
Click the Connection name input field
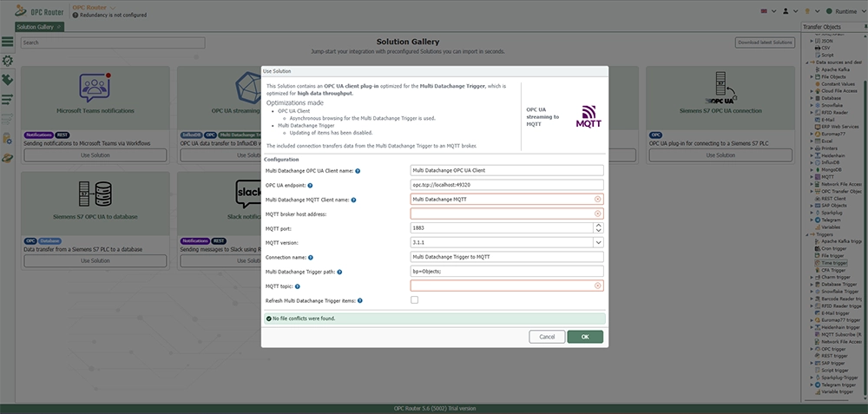(507, 257)
